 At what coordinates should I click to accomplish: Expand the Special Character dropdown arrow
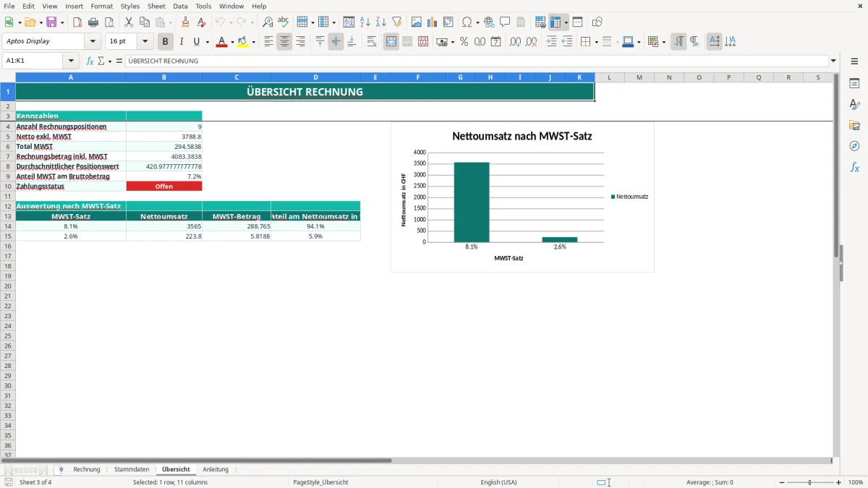click(477, 22)
